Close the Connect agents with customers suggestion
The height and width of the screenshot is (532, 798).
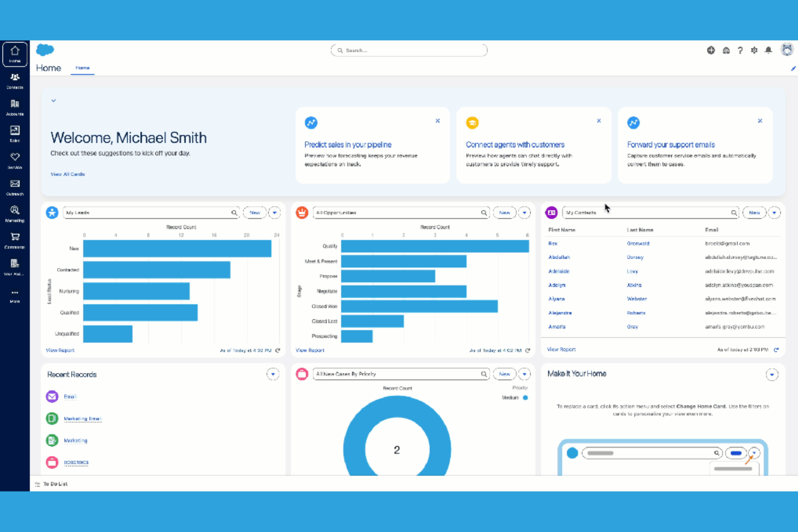[x=598, y=121]
